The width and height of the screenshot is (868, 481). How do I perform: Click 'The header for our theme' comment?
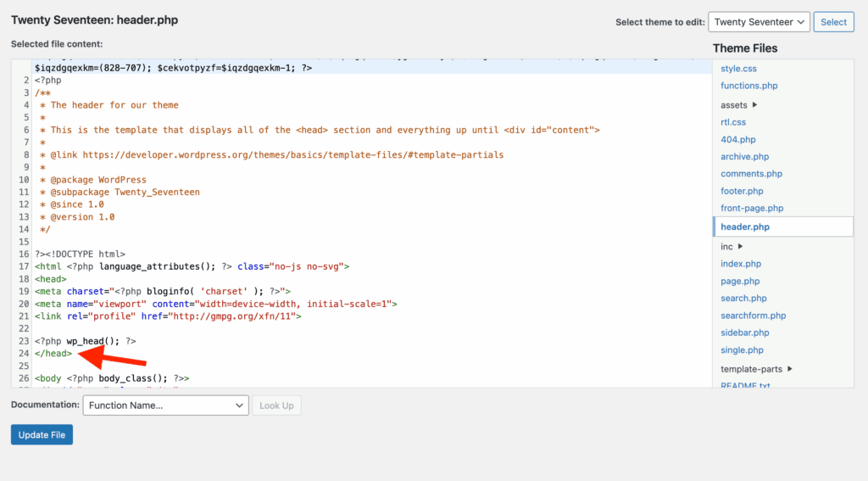(x=109, y=105)
